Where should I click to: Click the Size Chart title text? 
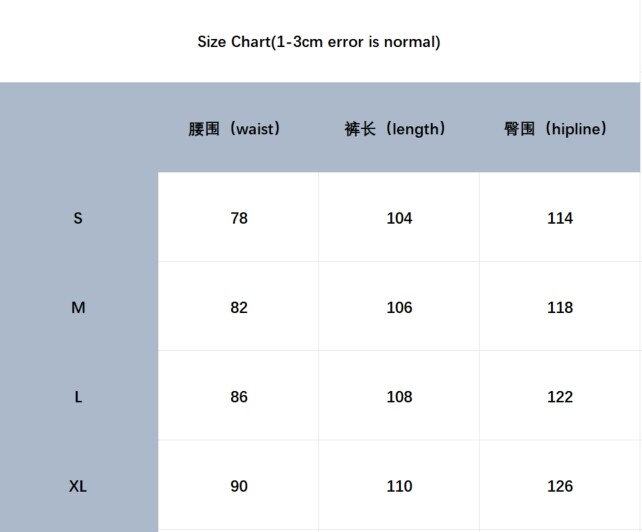(319, 42)
